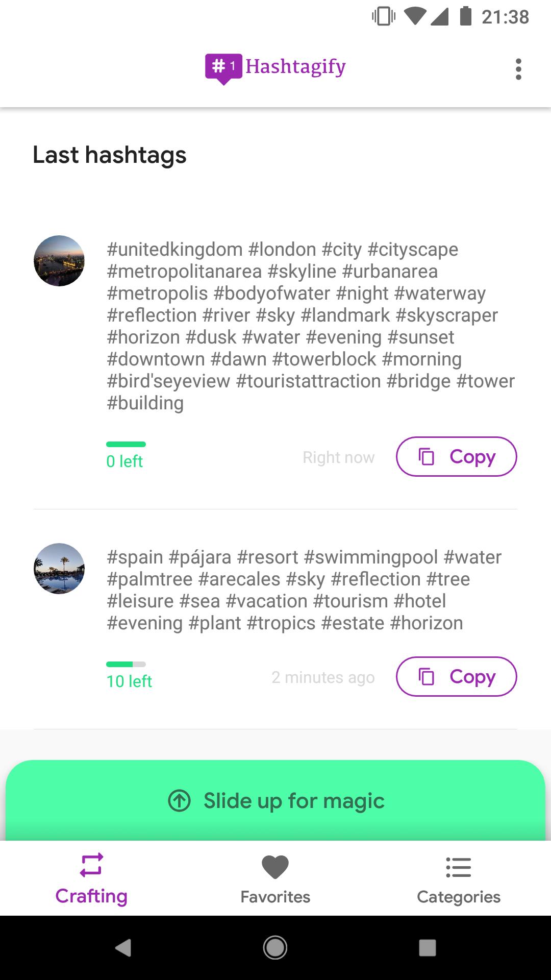Viewport: 551px width, 980px height.
Task: Tap the Android recent apps square
Action: tap(428, 948)
